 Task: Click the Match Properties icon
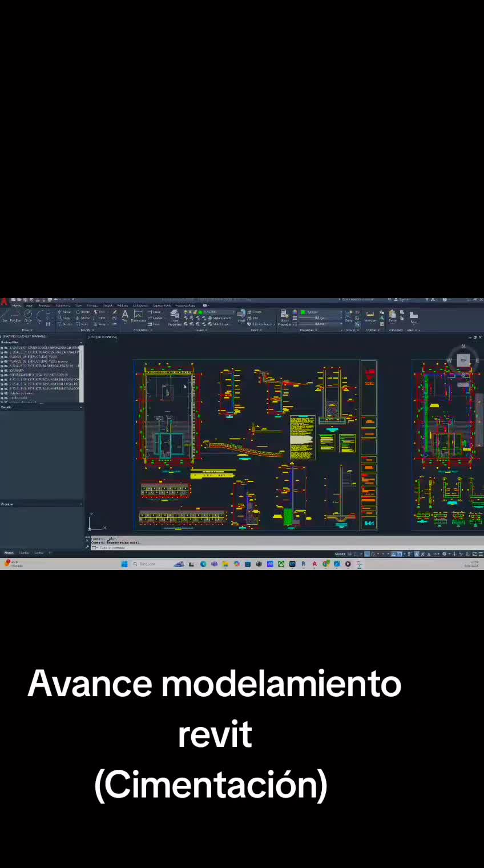[x=284, y=317]
